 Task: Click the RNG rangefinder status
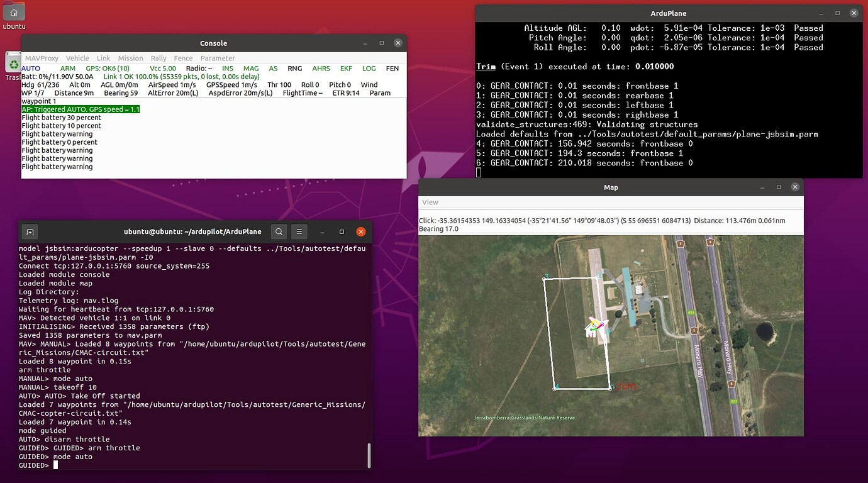(x=294, y=69)
